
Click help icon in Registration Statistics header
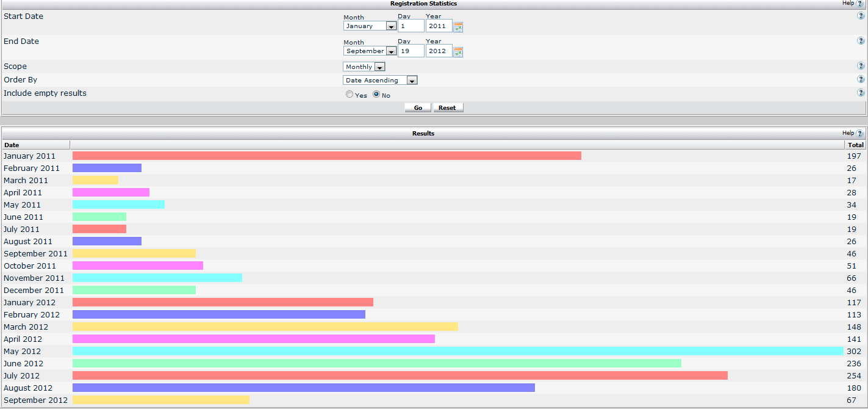[860, 4]
